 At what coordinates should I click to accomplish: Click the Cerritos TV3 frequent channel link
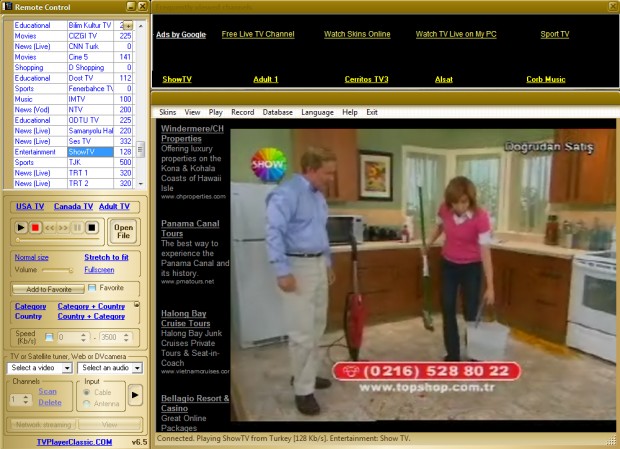click(x=366, y=79)
